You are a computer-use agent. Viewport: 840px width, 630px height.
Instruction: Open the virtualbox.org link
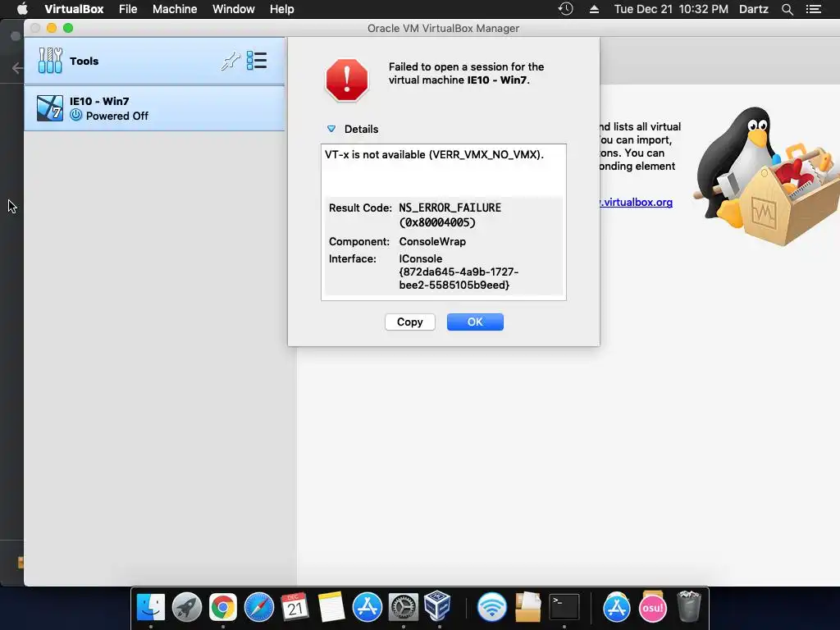tap(636, 202)
